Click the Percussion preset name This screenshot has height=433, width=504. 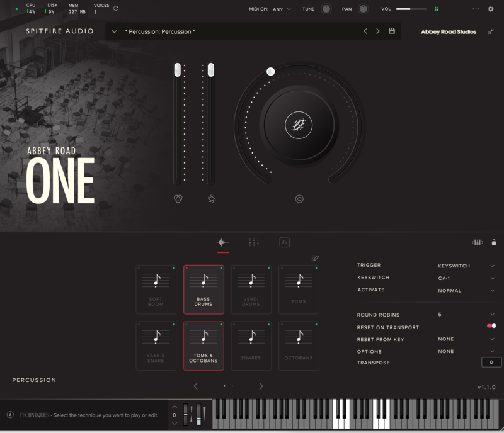click(x=160, y=32)
